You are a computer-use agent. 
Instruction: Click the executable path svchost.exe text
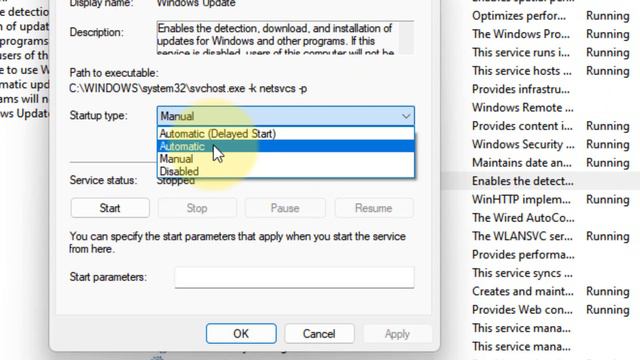[188, 88]
